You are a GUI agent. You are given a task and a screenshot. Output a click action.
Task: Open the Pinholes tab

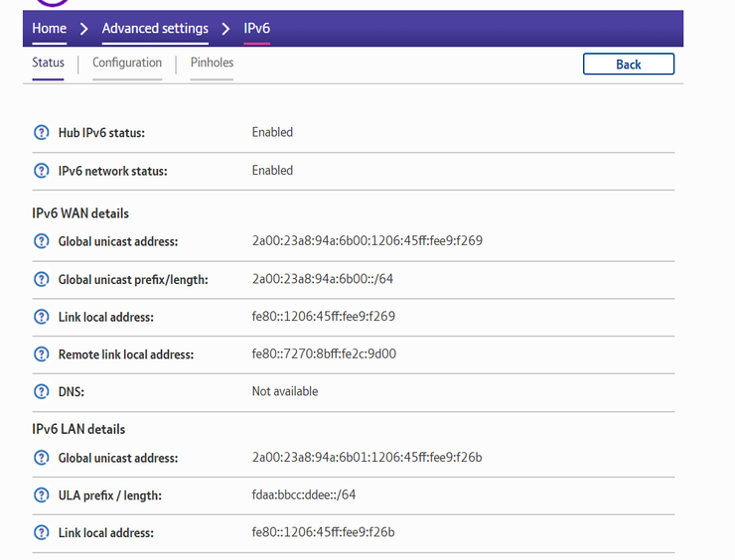212,64
